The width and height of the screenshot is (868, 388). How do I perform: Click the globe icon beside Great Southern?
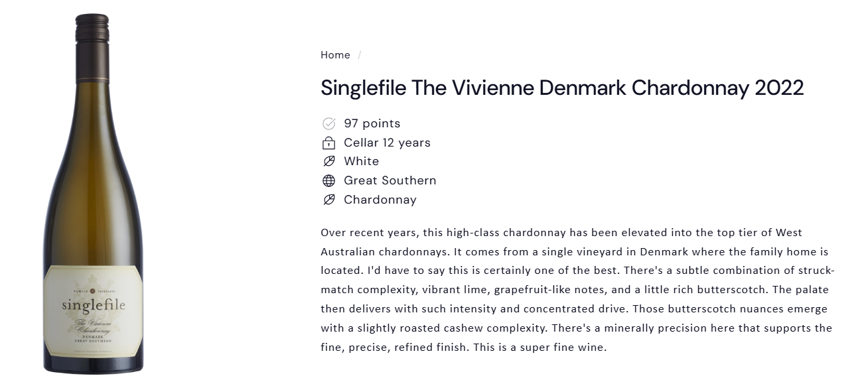point(328,180)
